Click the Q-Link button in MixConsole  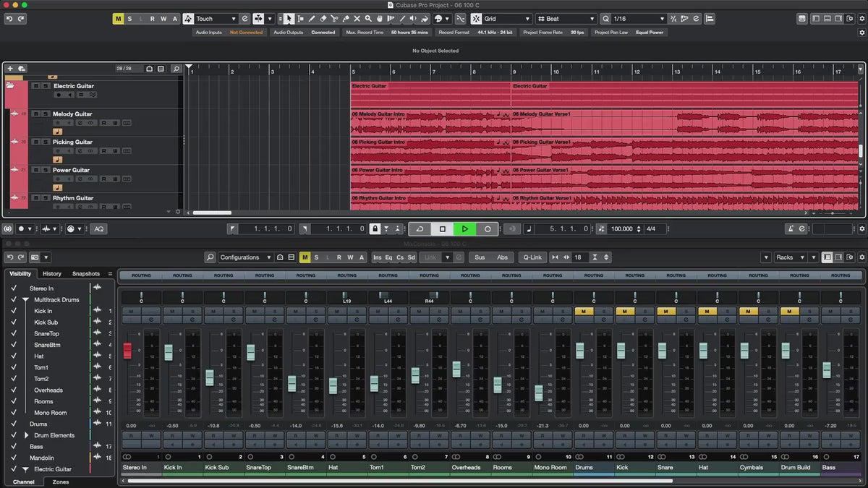(x=532, y=257)
